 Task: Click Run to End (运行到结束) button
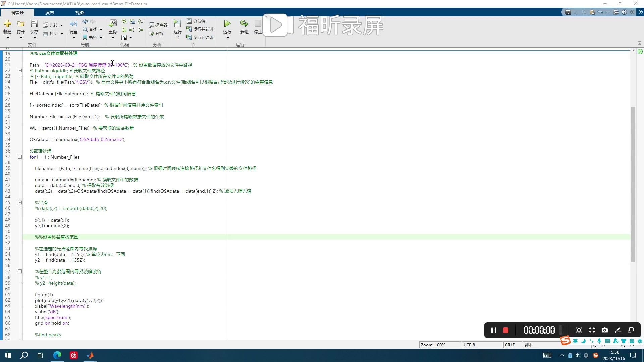200,37
